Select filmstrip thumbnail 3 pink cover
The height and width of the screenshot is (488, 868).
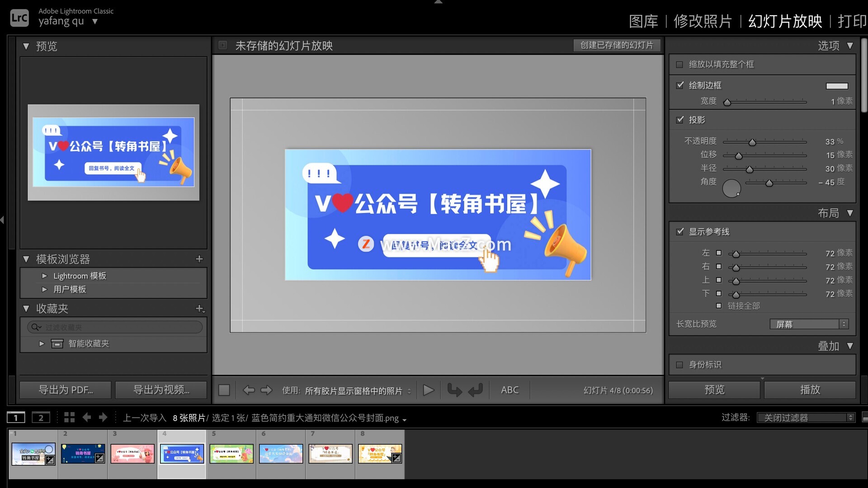pos(132,454)
